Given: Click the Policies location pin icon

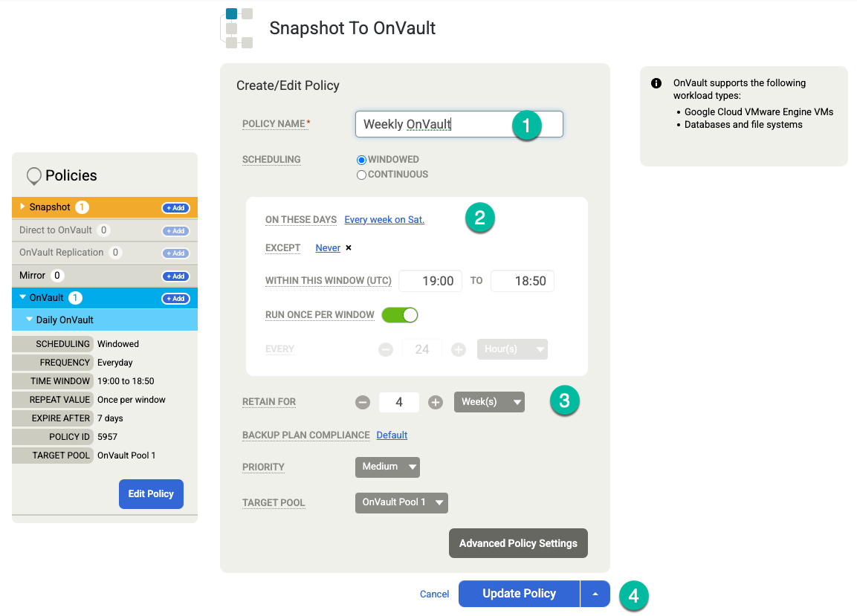Looking at the screenshot, I should click(x=33, y=176).
